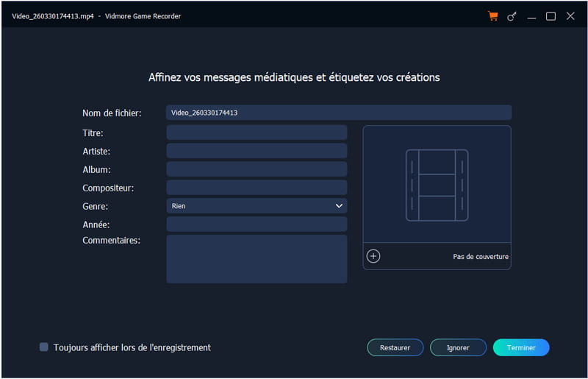The image size is (588, 379).
Task: Focus the Compositeur input field
Action: tap(257, 188)
